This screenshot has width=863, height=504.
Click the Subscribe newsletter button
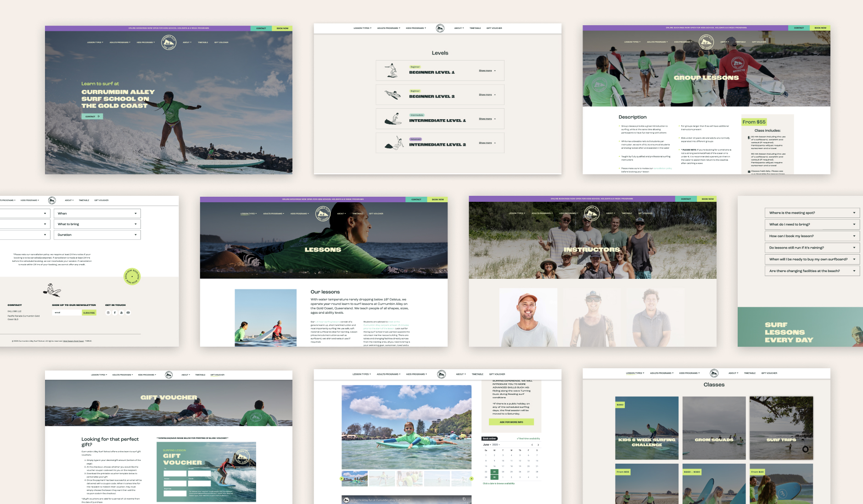tap(89, 313)
